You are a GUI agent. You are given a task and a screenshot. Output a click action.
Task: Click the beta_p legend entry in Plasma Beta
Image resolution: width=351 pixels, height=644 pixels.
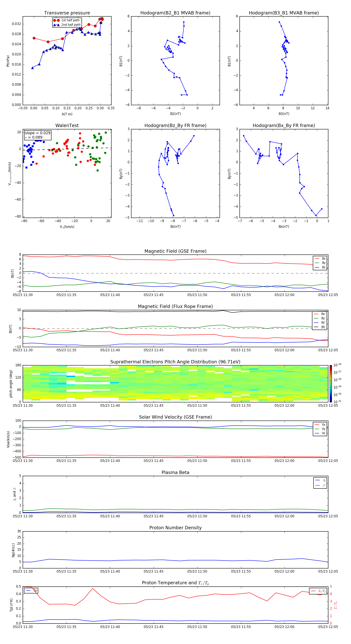tap(321, 480)
